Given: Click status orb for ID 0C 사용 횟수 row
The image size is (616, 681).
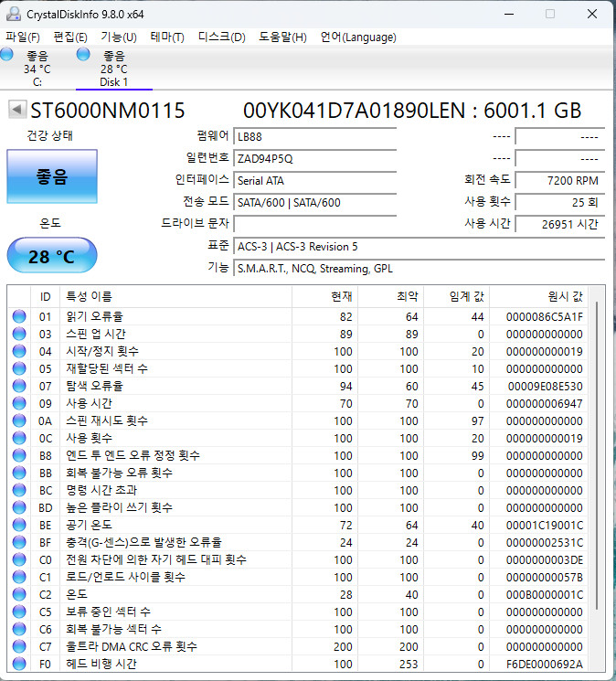Looking at the screenshot, I should (19, 438).
